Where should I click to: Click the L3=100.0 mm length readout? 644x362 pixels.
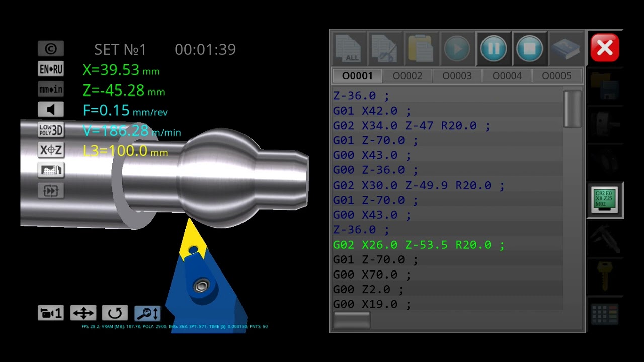point(125,151)
